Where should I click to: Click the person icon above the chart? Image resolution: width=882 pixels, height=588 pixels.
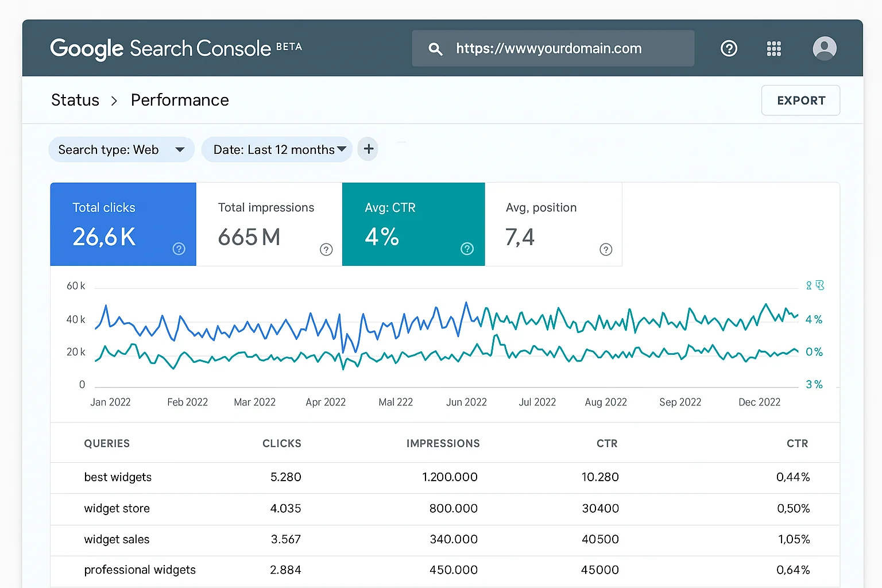coord(808,285)
